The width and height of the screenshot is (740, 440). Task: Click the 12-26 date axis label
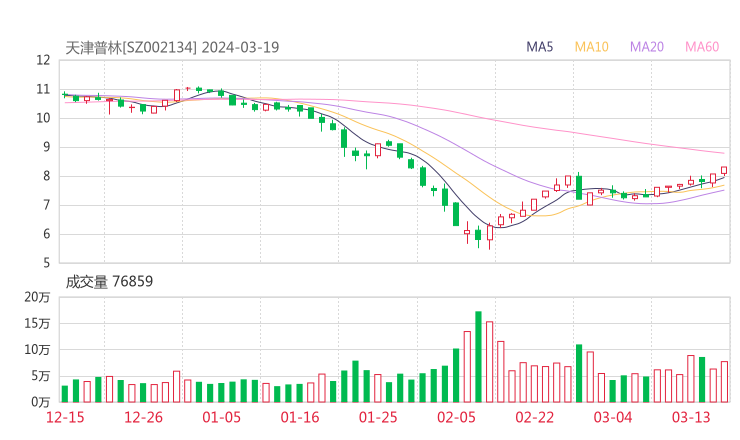click(143, 417)
